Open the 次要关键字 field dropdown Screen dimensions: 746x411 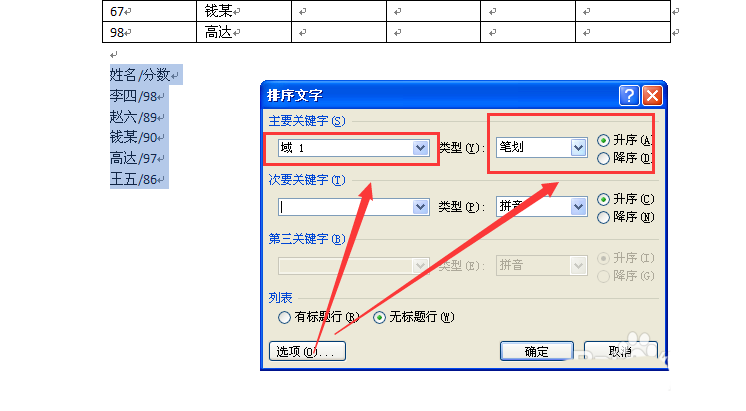click(x=420, y=207)
